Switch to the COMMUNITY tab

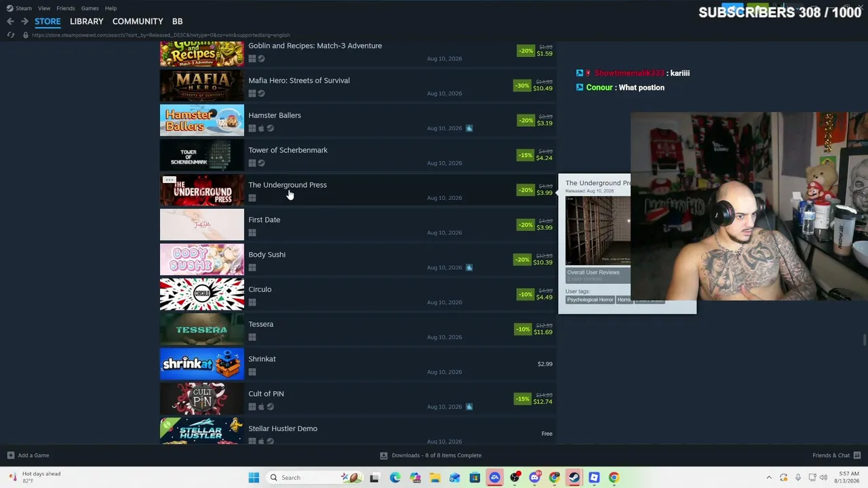(138, 21)
